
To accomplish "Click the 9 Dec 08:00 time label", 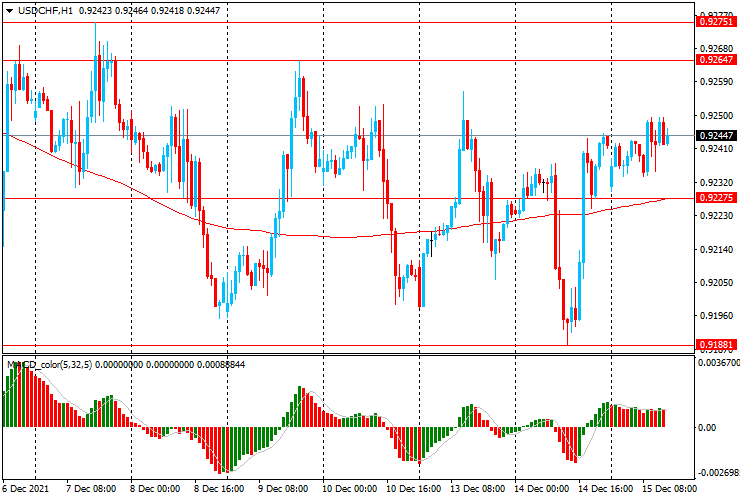I will click(x=284, y=489).
